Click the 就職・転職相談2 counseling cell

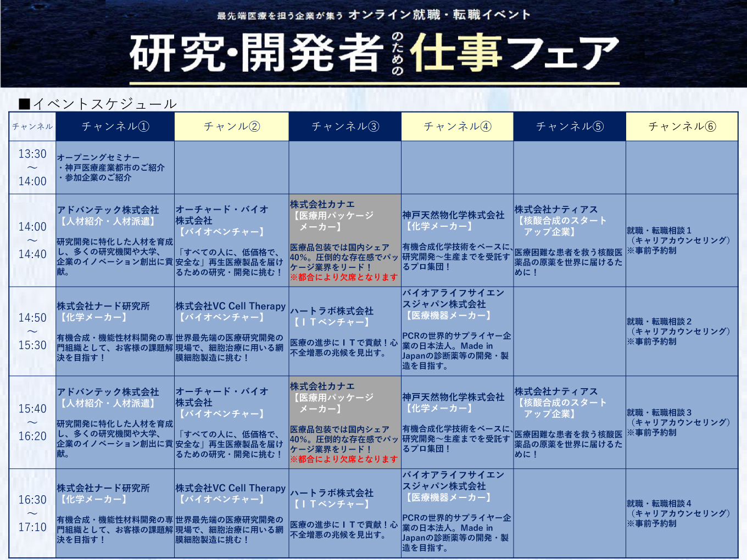click(682, 331)
